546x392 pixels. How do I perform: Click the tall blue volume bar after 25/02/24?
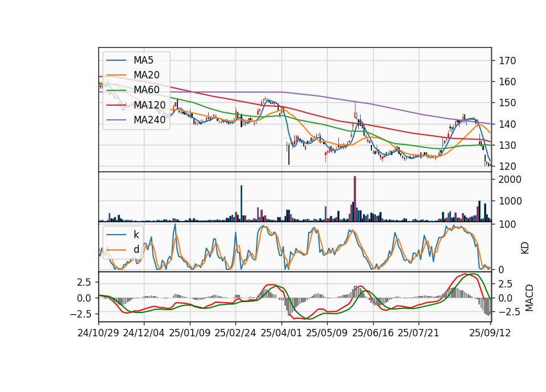pyautogui.click(x=242, y=203)
